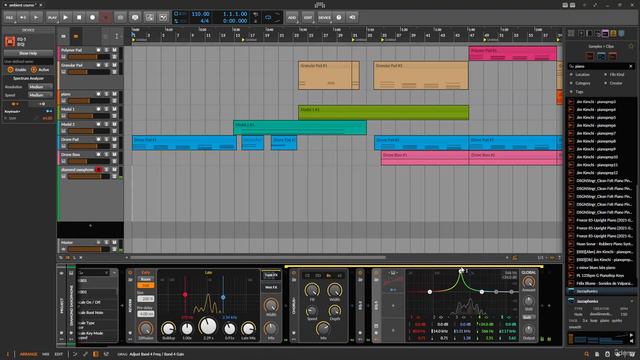The width and height of the screenshot is (640, 360).
Task: Switch to the MIX view tab
Action: click(x=46, y=354)
